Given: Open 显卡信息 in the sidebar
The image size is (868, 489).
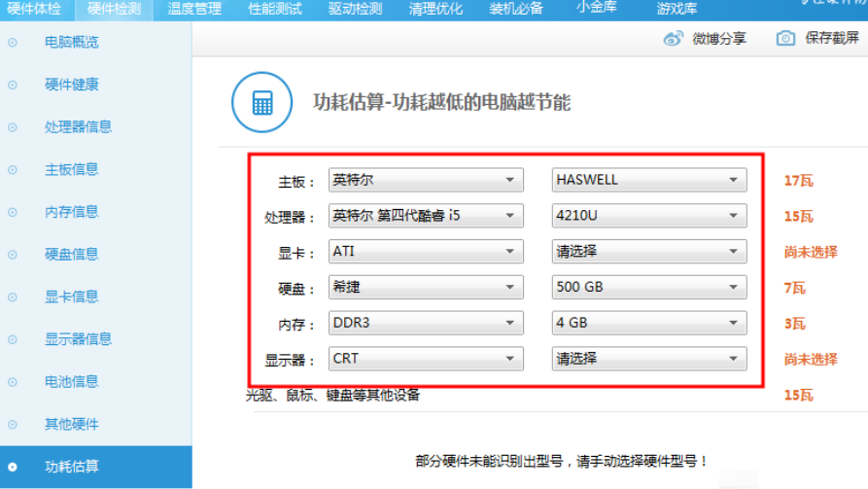Looking at the screenshot, I should pyautogui.click(x=71, y=297).
